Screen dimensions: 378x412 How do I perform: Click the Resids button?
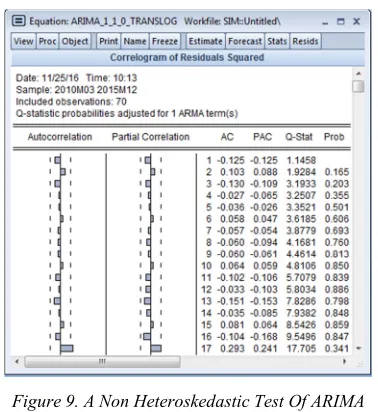tap(305, 41)
